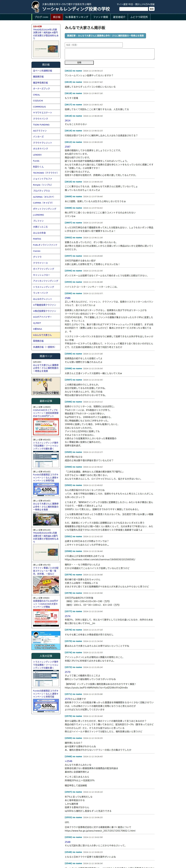Image resolution: width=186 pixels, height=868 pixels.
Task: Open the 雑談掲示板 sidebar link
Action: coord(46,77)
